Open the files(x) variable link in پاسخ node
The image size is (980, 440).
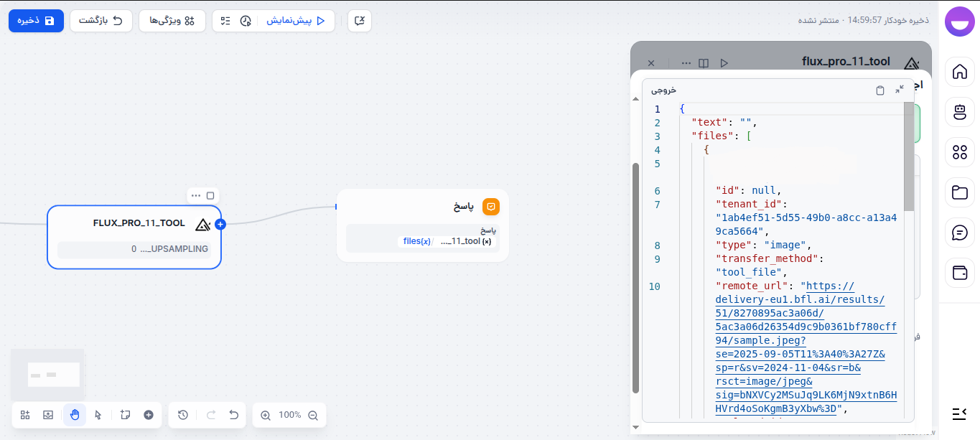click(418, 241)
